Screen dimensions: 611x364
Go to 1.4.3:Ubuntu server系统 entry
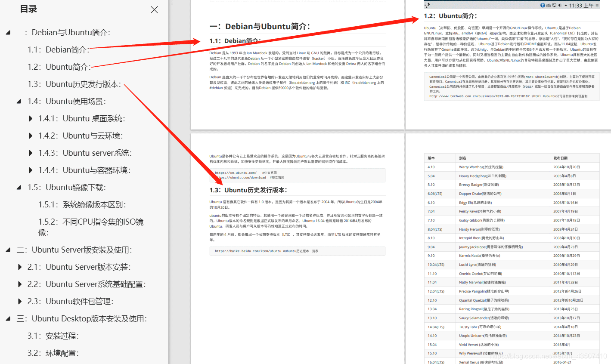click(x=85, y=153)
